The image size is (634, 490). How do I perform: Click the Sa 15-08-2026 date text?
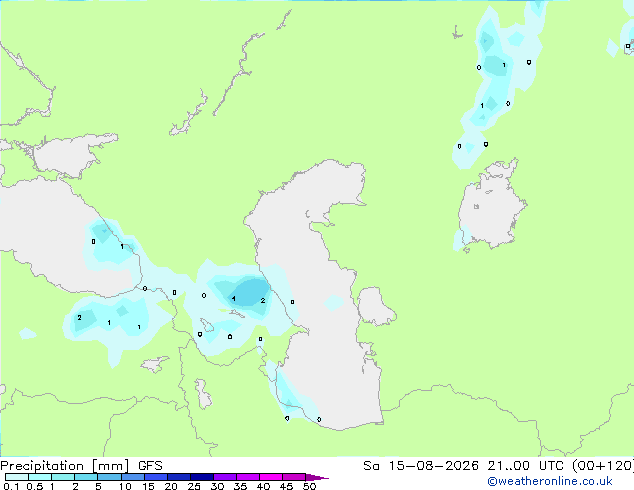421,466
